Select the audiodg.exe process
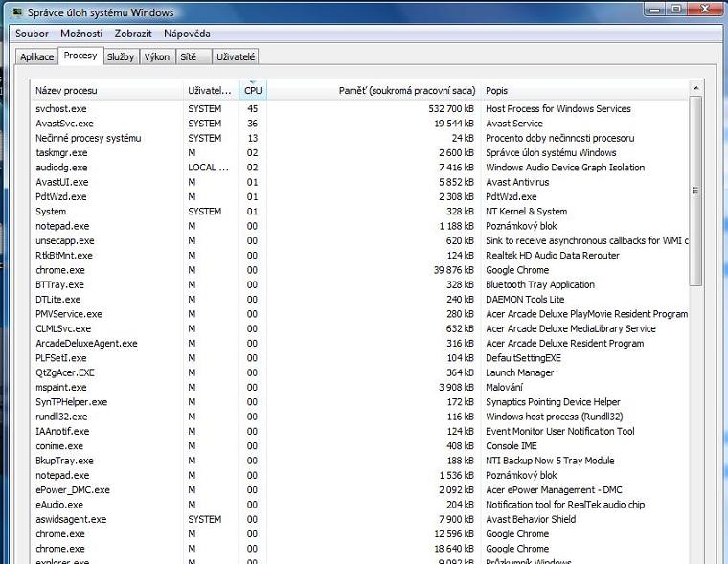The image size is (728, 564). (360, 168)
